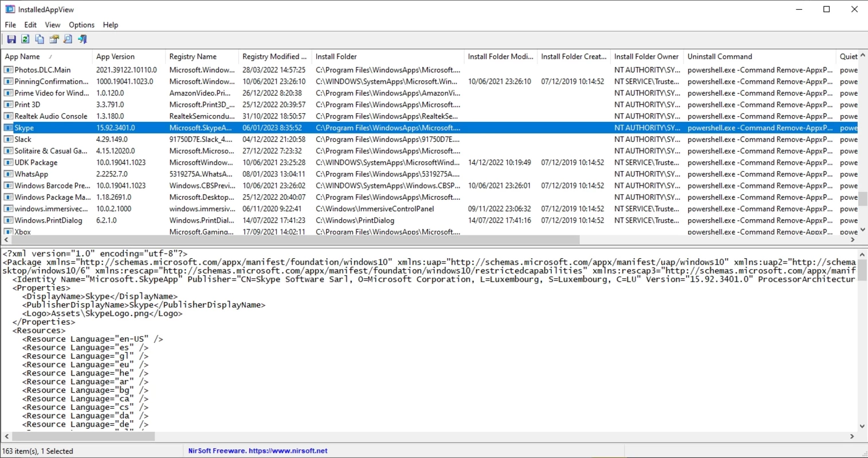Sort by the App Name column header
This screenshot has width=868, height=458.
(x=46, y=57)
